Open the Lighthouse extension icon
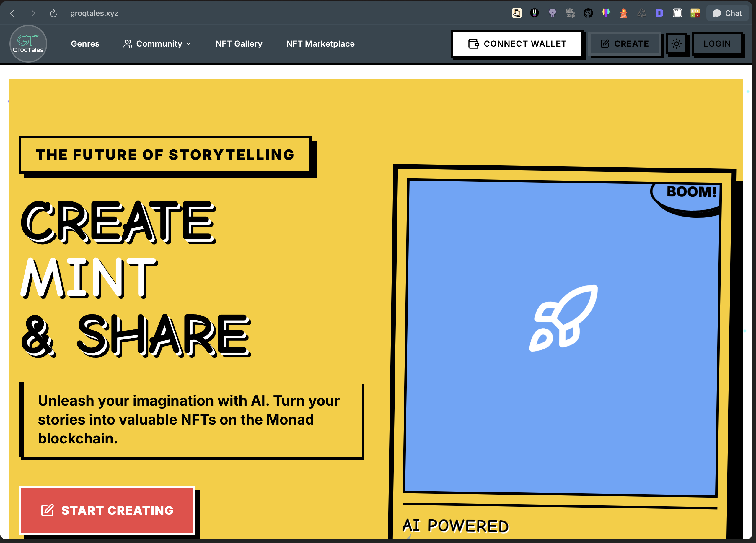Viewport: 756px width, 543px height. pos(624,13)
